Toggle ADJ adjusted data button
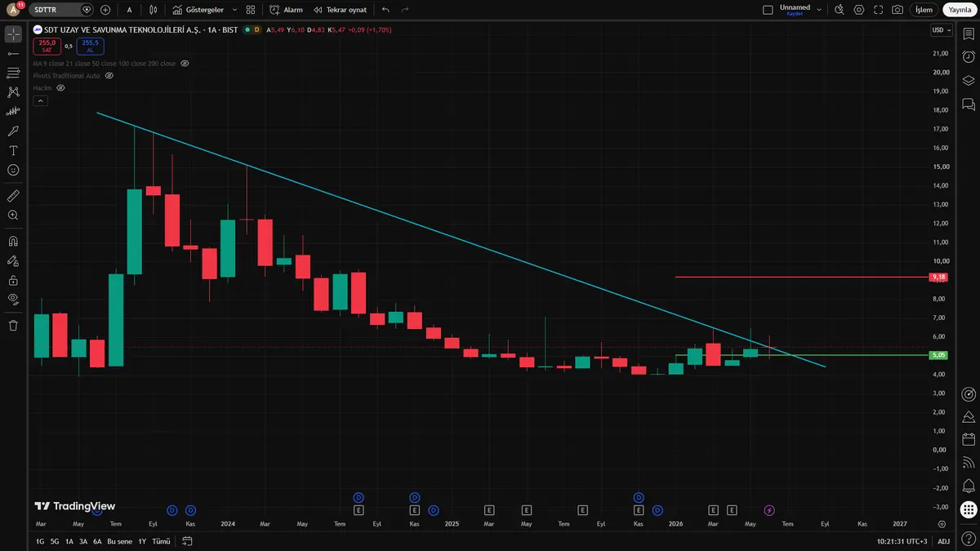The image size is (980, 551). point(943,541)
